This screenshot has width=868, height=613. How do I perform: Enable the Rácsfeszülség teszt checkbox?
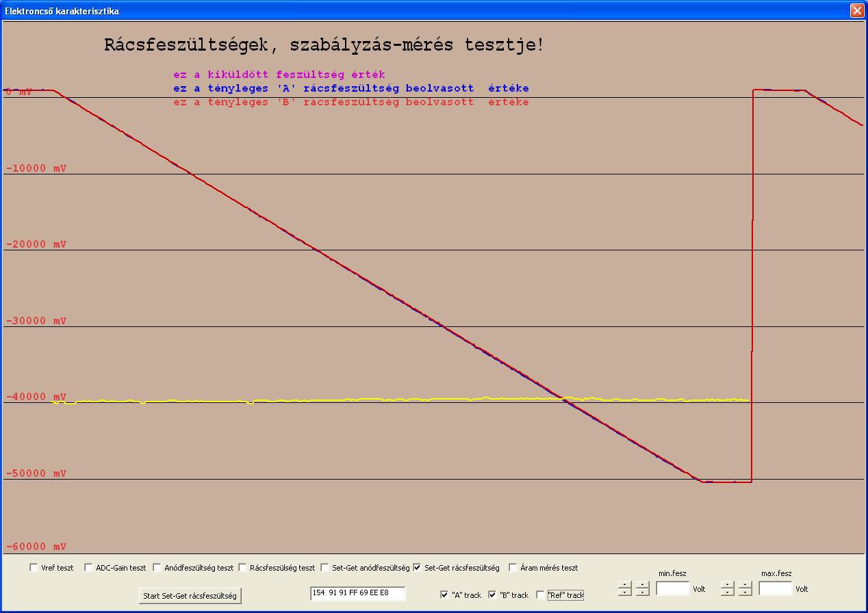pos(242,568)
